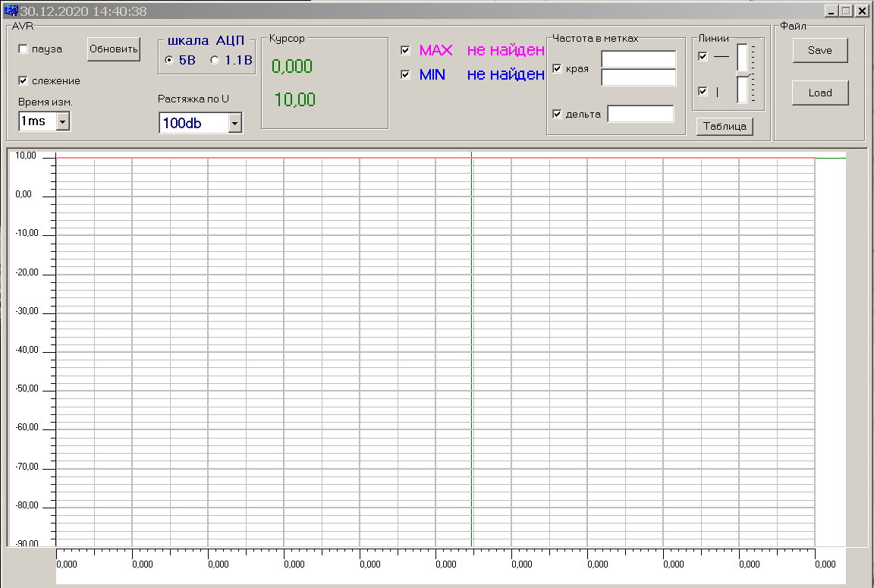Click the дельта value input field
The image size is (874, 588).
640,114
